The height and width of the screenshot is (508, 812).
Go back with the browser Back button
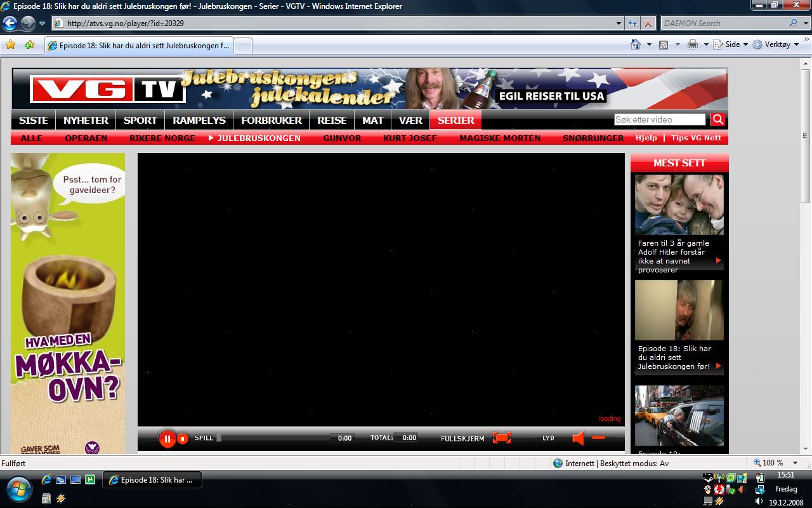pyautogui.click(x=10, y=23)
